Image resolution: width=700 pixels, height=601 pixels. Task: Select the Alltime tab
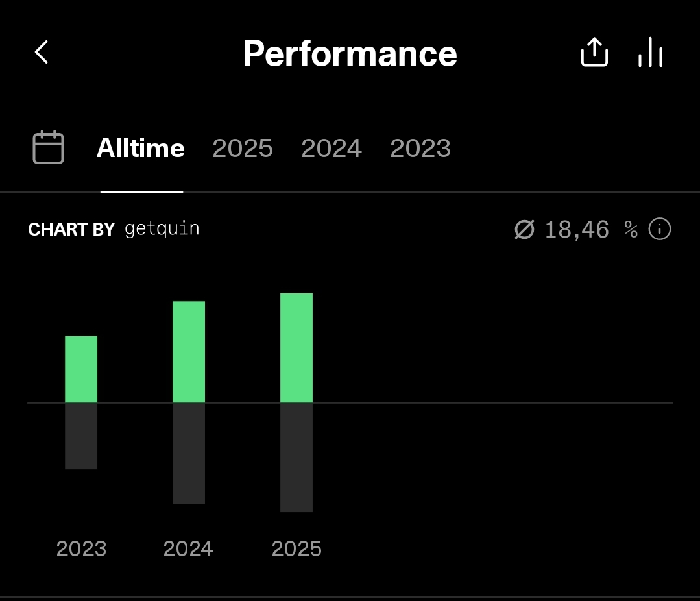pyautogui.click(x=141, y=149)
